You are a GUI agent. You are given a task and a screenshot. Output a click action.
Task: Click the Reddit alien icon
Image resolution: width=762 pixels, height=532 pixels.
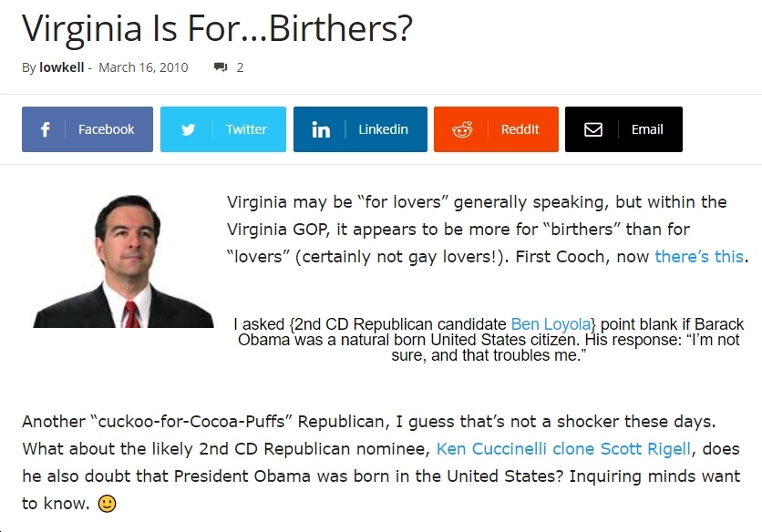462,129
